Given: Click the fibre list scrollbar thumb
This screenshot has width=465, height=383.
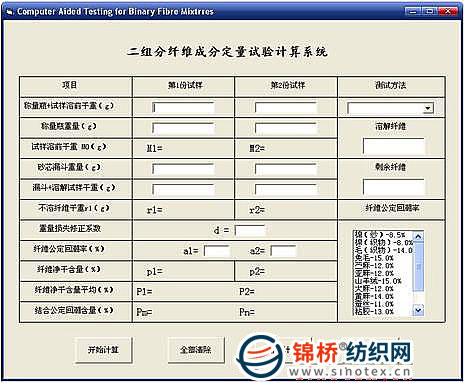Looking at the screenshot, I should pyautogui.click(x=418, y=267).
